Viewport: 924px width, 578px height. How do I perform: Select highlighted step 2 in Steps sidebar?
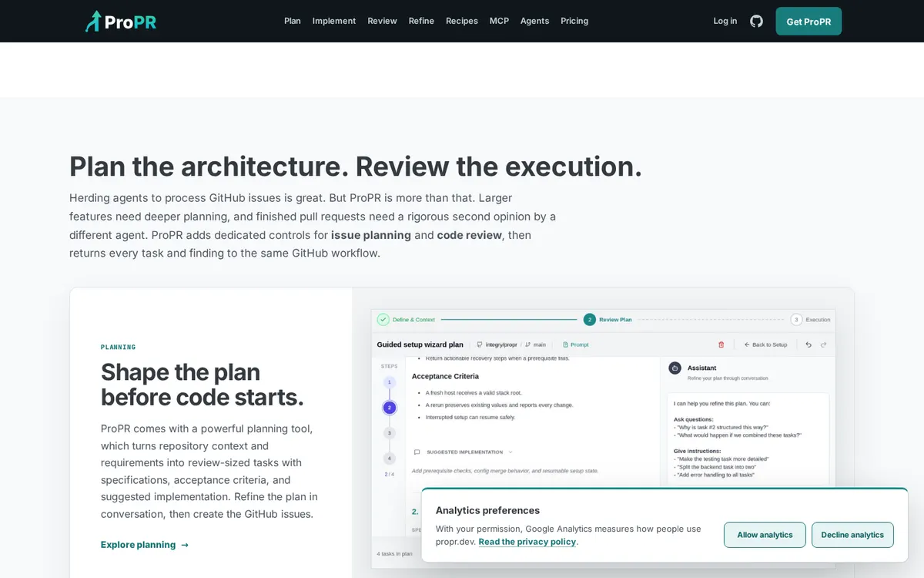coord(390,408)
